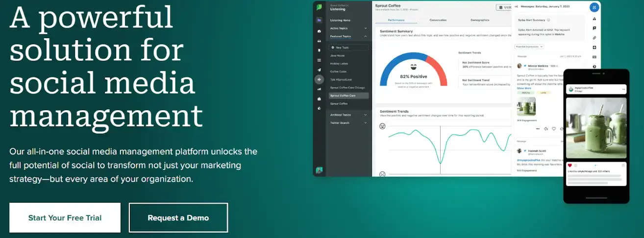644x238 pixels.
Task: Click the reply arrow under Minnie Watkins message
Action: click(x=545, y=129)
